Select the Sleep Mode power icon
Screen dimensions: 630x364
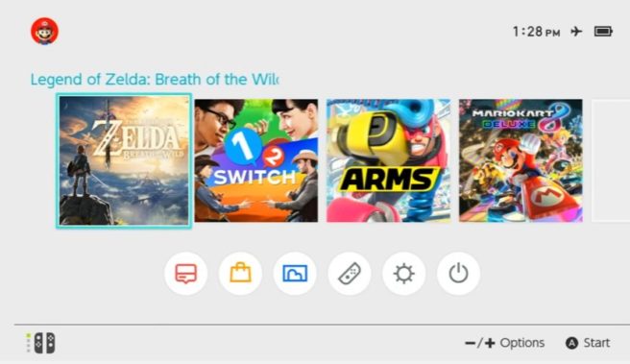click(x=458, y=274)
